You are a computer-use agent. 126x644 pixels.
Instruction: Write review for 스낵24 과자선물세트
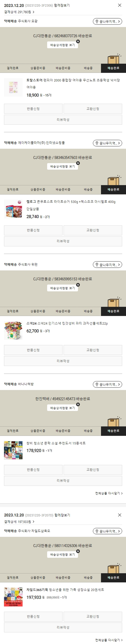pyautogui.click(x=63, y=361)
